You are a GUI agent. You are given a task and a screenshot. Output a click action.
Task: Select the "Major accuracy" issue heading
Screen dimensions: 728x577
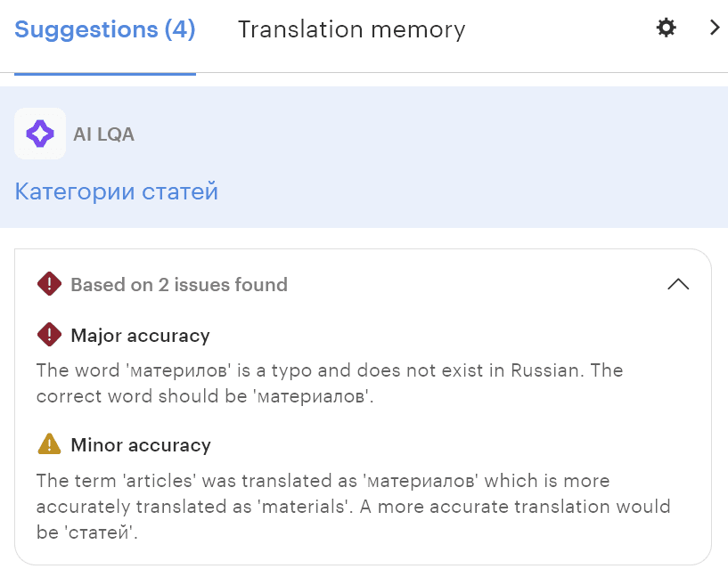pyautogui.click(x=140, y=336)
